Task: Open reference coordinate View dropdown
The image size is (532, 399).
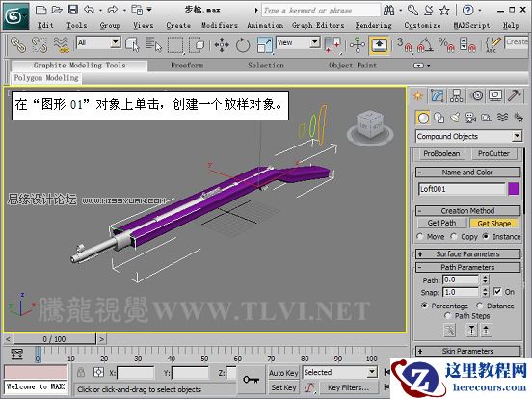Action: pyautogui.click(x=315, y=42)
